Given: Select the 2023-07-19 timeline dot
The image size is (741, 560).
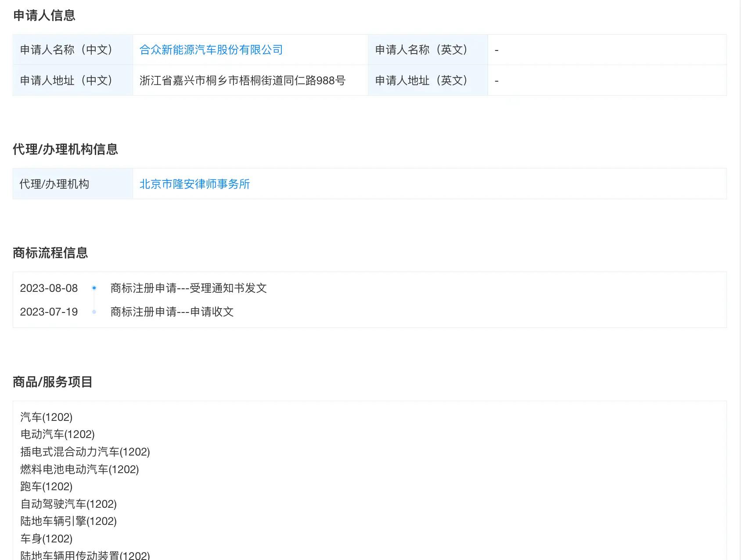Looking at the screenshot, I should (94, 312).
